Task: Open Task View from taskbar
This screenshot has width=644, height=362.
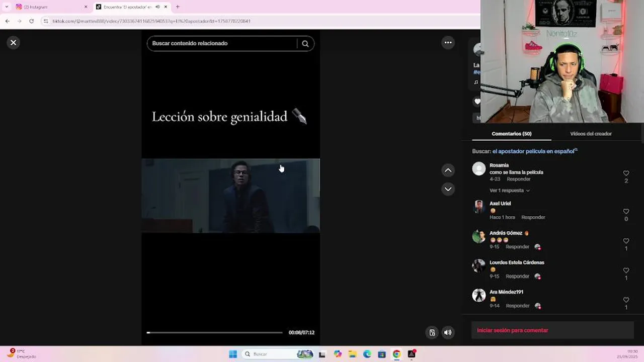Action: (322, 354)
